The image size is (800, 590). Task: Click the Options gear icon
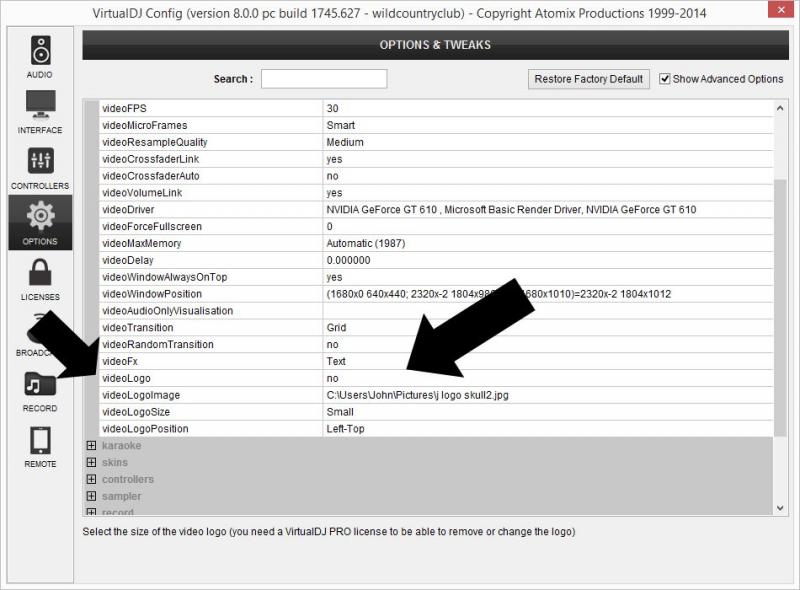[x=40, y=216]
